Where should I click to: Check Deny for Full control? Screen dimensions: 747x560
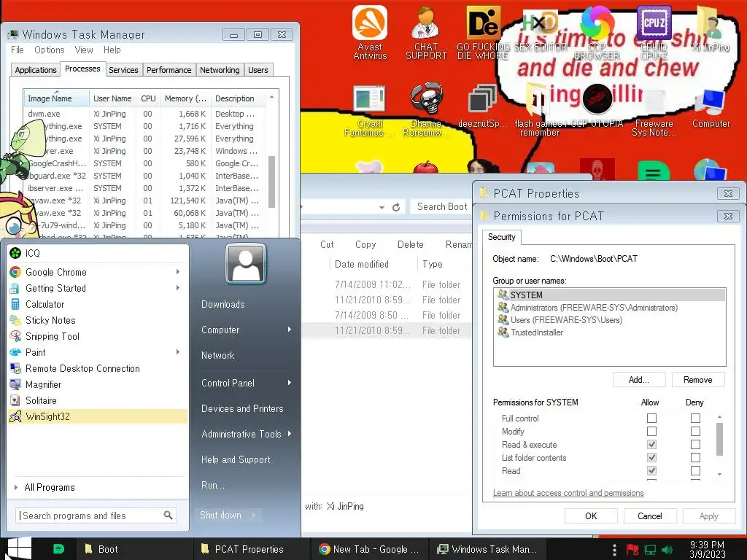click(695, 418)
